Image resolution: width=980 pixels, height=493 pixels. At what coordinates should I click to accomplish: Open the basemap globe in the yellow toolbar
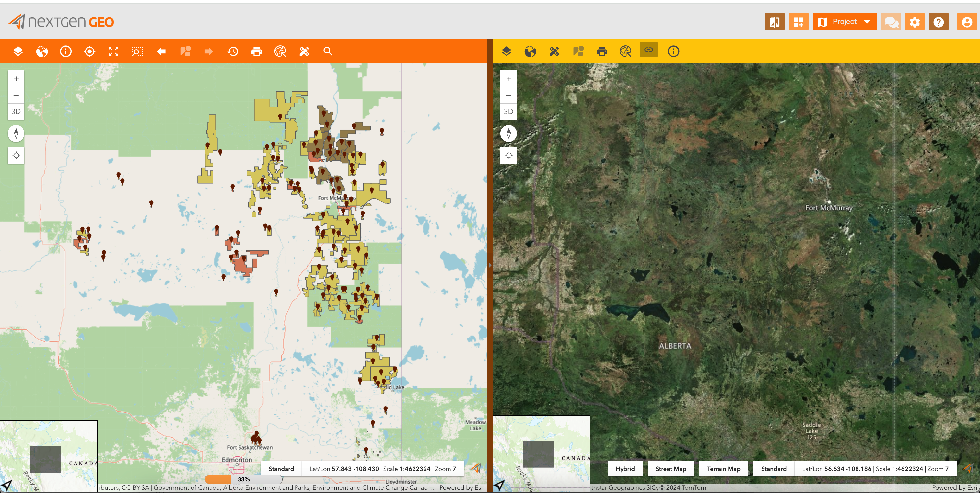(x=530, y=51)
